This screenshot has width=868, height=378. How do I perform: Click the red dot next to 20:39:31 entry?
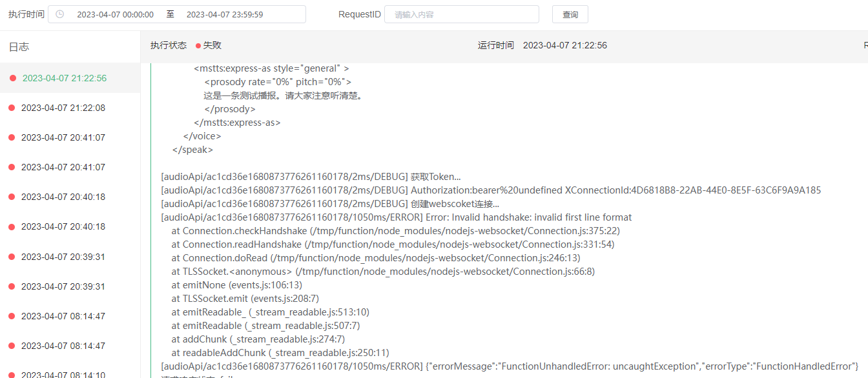click(11, 256)
